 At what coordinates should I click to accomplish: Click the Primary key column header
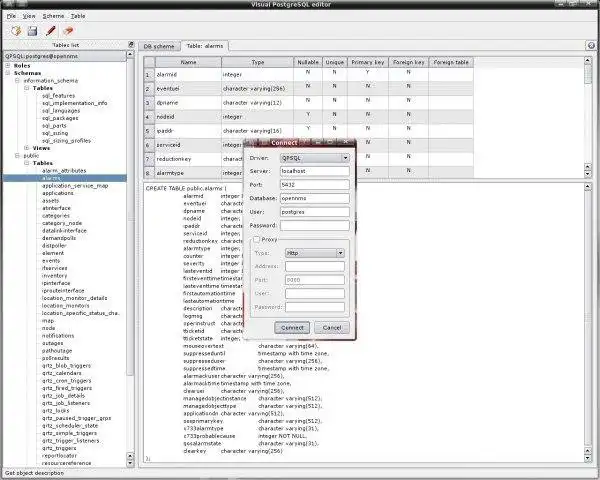[x=368, y=62]
